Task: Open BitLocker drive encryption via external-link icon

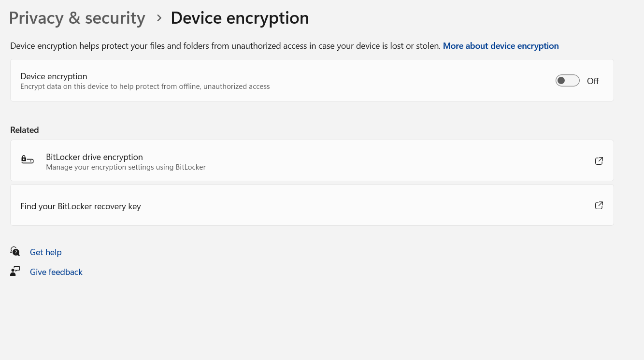Action: tap(599, 161)
